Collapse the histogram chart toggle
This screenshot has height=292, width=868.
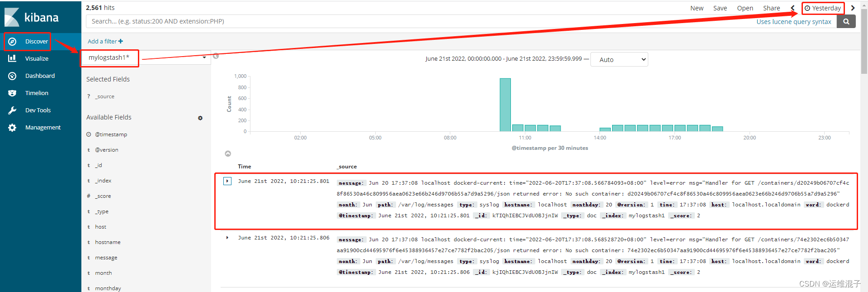click(228, 153)
